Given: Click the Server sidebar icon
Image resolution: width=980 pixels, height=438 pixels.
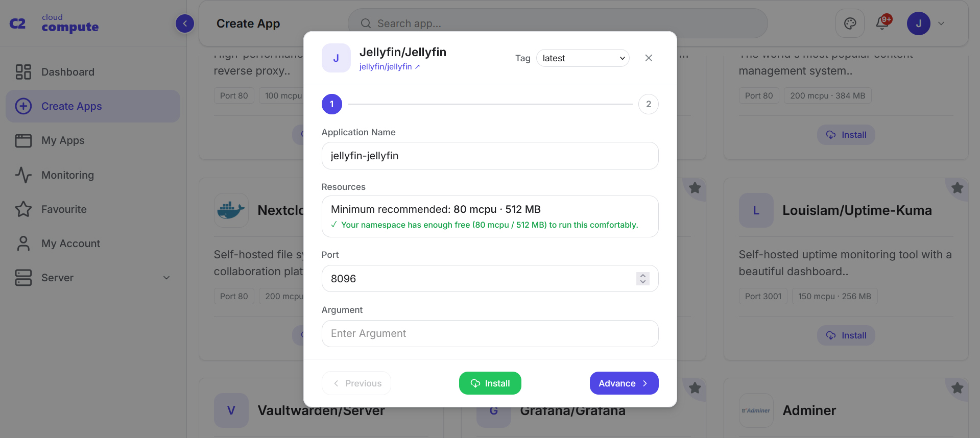Looking at the screenshot, I should pos(23,278).
